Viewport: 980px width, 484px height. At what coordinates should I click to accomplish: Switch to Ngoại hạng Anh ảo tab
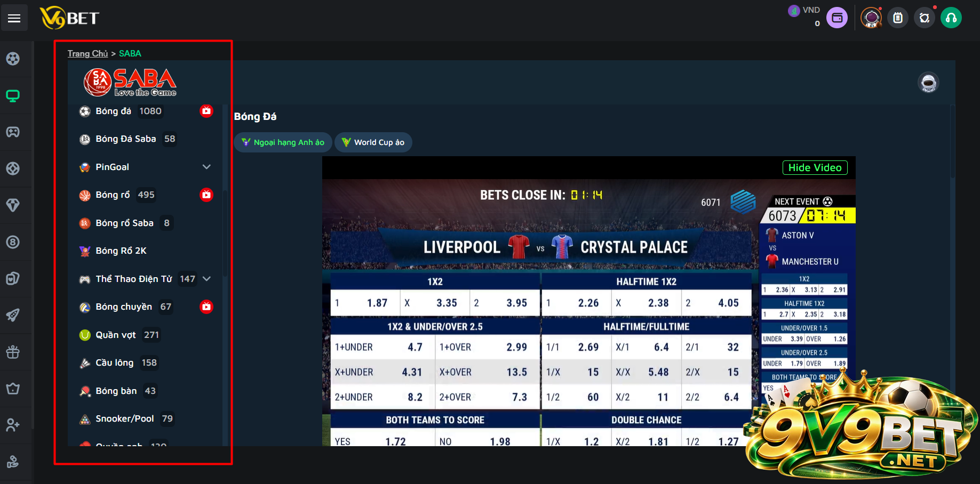pos(283,142)
